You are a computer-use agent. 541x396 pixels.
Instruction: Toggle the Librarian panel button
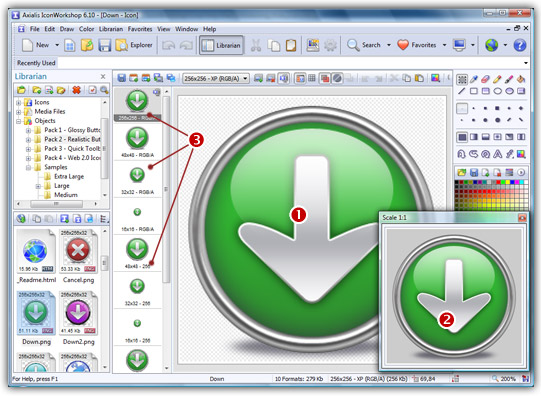[x=222, y=45]
